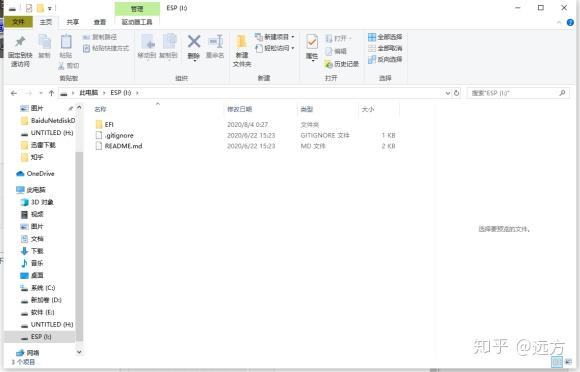
Task: Click the Manage contextual tab
Action: (137, 9)
